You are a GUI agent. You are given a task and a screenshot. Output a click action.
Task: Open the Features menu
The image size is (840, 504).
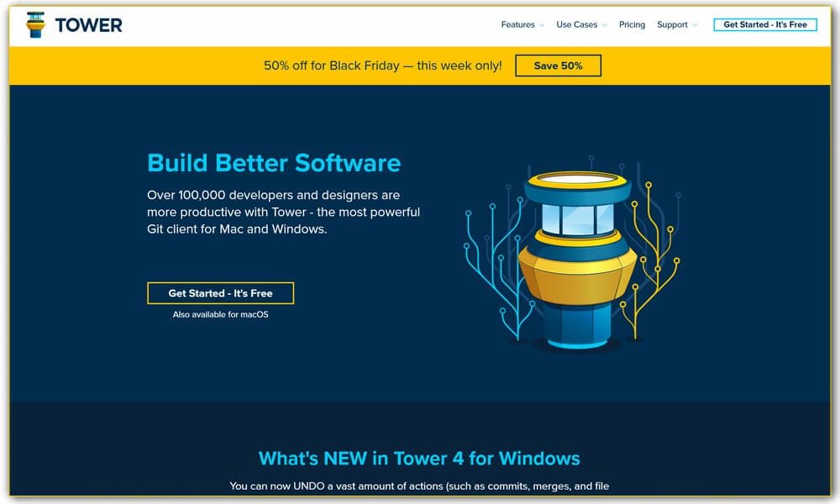[x=517, y=25]
